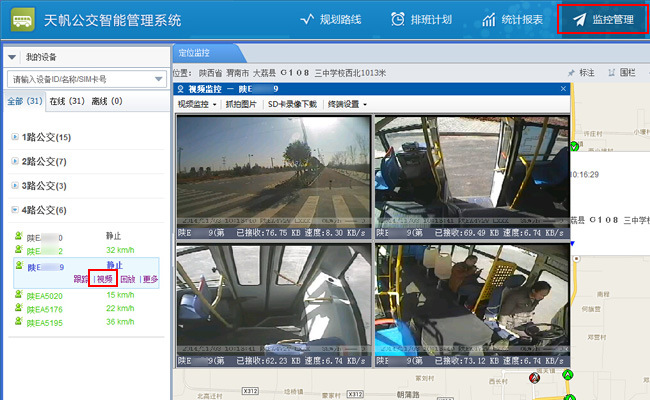This screenshot has height=400, width=650.
Task: Go to 监控管理 monitoring management
Action: [x=602, y=20]
